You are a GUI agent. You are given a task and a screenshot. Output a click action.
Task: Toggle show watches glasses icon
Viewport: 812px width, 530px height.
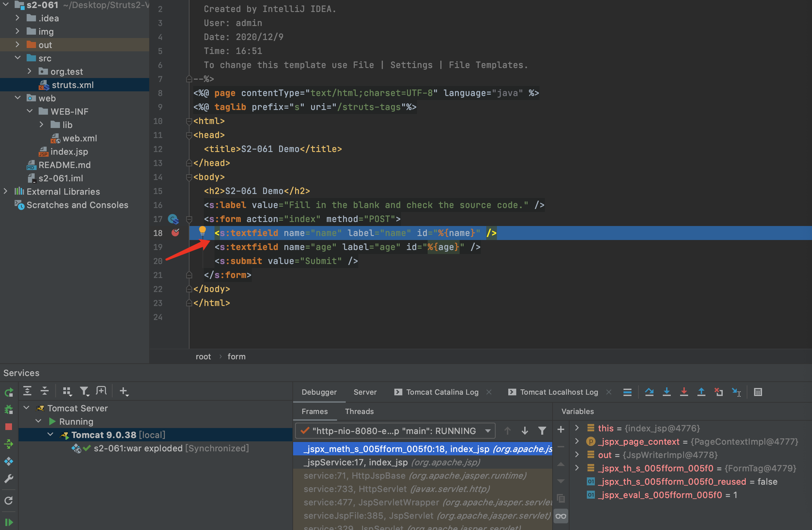561,516
